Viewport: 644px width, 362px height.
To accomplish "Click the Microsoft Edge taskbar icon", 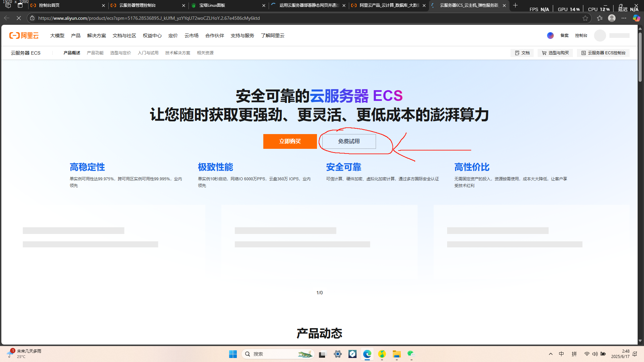I will [367, 354].
